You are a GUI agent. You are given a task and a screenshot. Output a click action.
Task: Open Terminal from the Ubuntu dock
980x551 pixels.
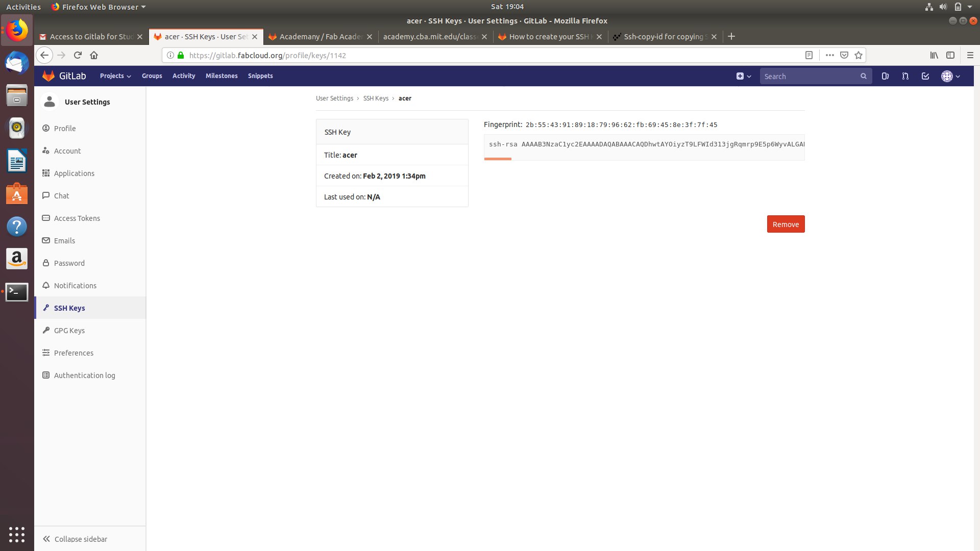17,292
